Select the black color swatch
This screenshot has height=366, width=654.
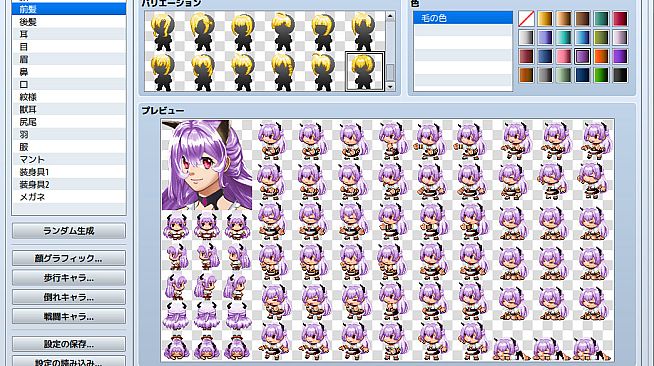[620, 75]
